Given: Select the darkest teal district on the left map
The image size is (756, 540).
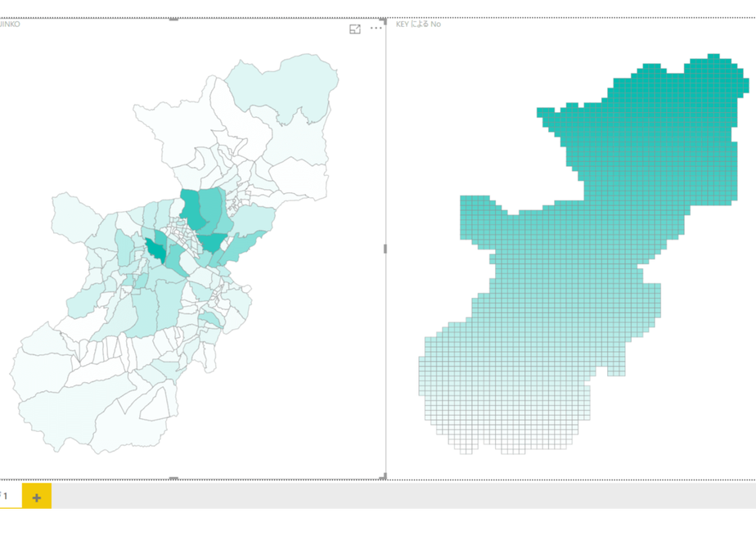Looking at the screenshot, I should pos(155,250).
